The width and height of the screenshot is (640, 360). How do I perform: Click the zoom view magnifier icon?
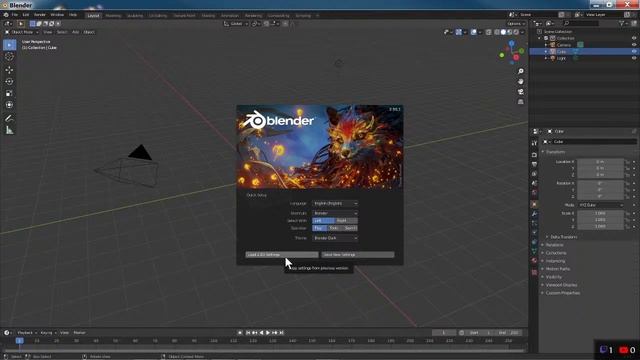point(520,71)
